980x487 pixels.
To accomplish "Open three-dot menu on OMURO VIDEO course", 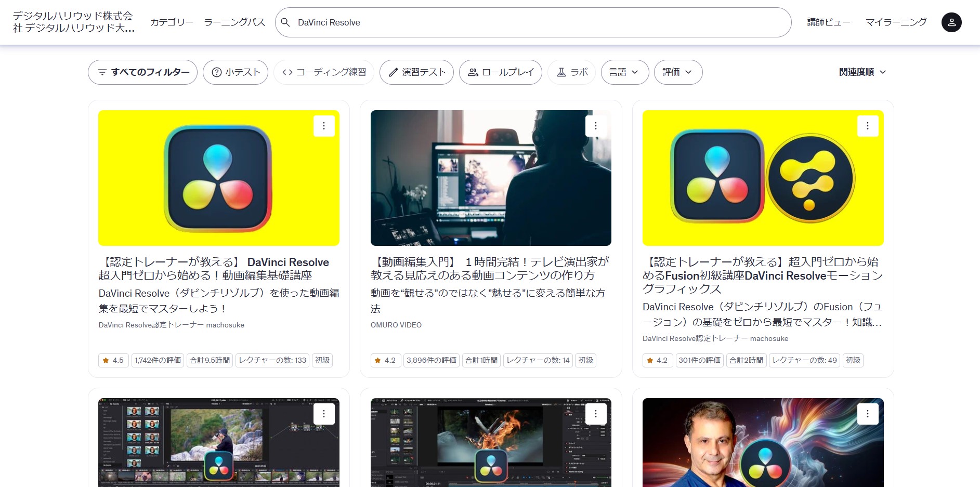I will [x=595, y=126].
